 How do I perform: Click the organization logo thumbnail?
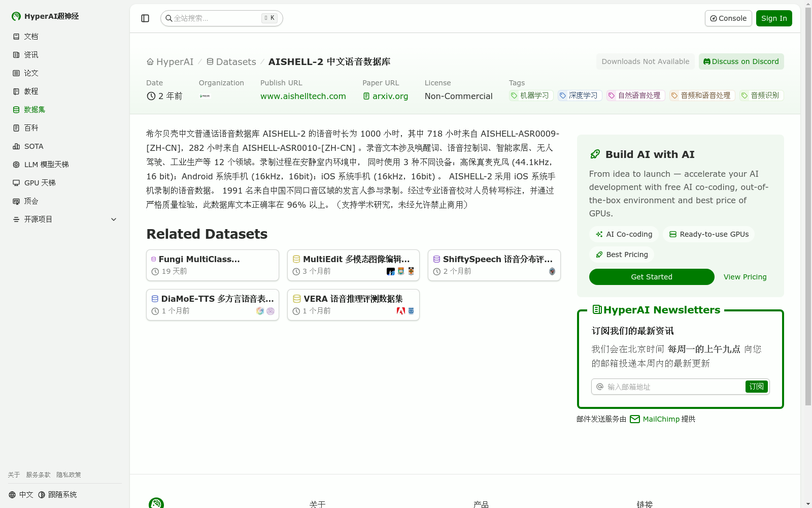(x=205, y=96)
